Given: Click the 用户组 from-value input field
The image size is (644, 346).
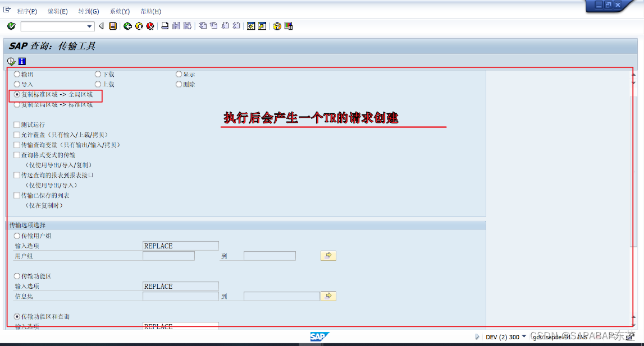Looking at the screenshot, I should pos(168,256).
